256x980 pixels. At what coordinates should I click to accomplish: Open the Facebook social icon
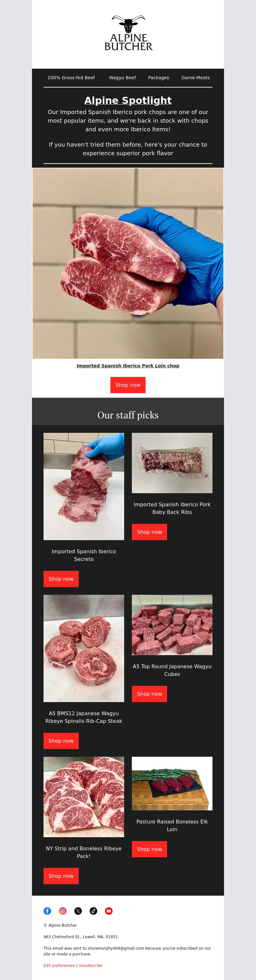47,911
